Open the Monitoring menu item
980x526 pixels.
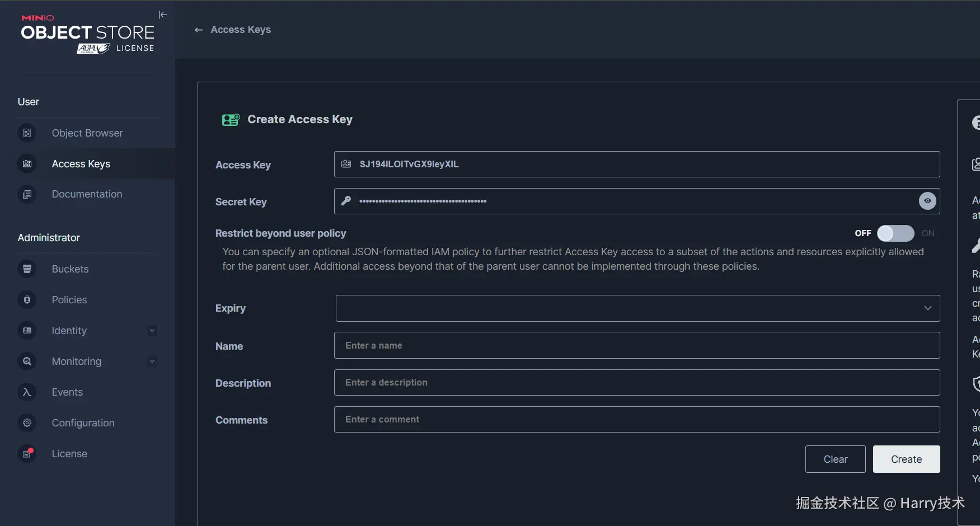click(x=77, y=361)
